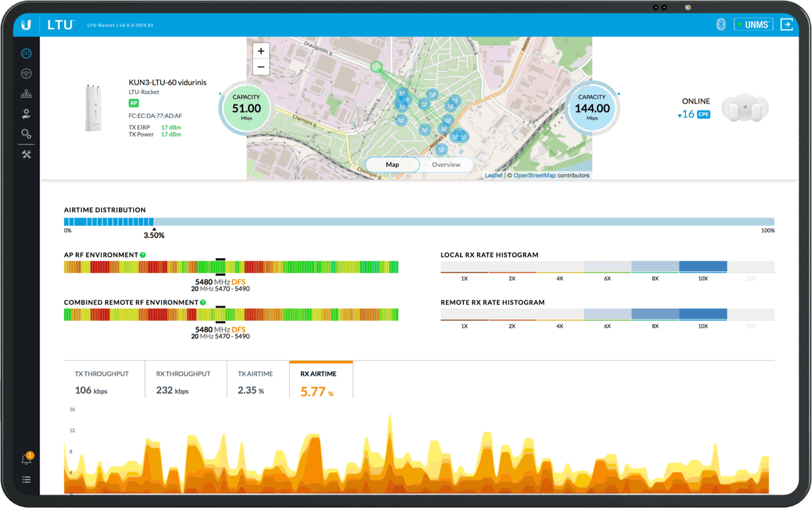Open the dashboard icon in the sidebar

[26, 53]
